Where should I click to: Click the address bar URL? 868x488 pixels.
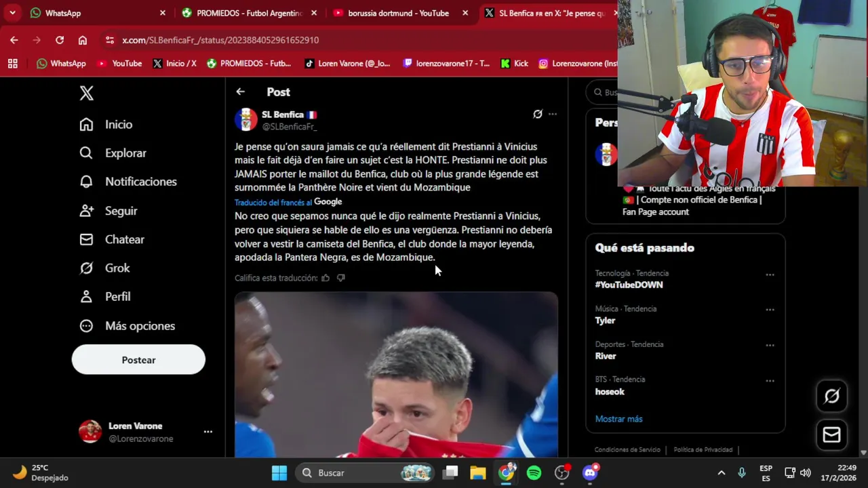pyautogui.click(x=220, y=40)
